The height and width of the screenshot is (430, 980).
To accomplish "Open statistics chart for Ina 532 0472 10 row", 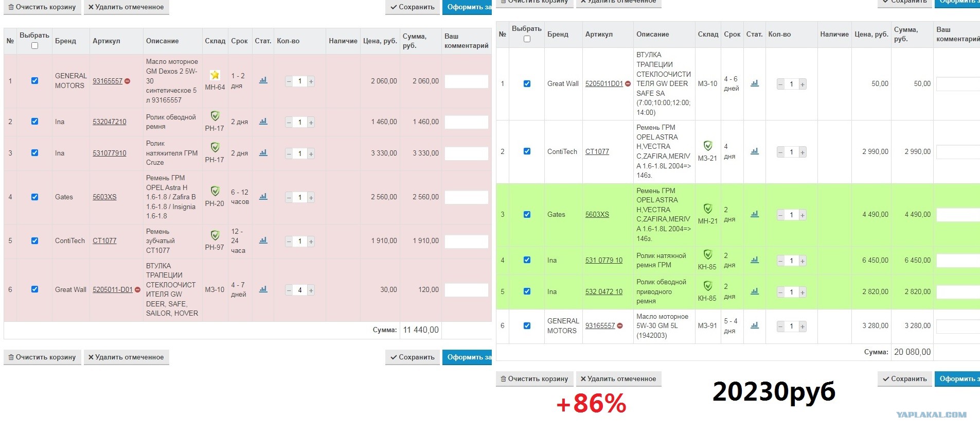I will click(x=755, y=291).
